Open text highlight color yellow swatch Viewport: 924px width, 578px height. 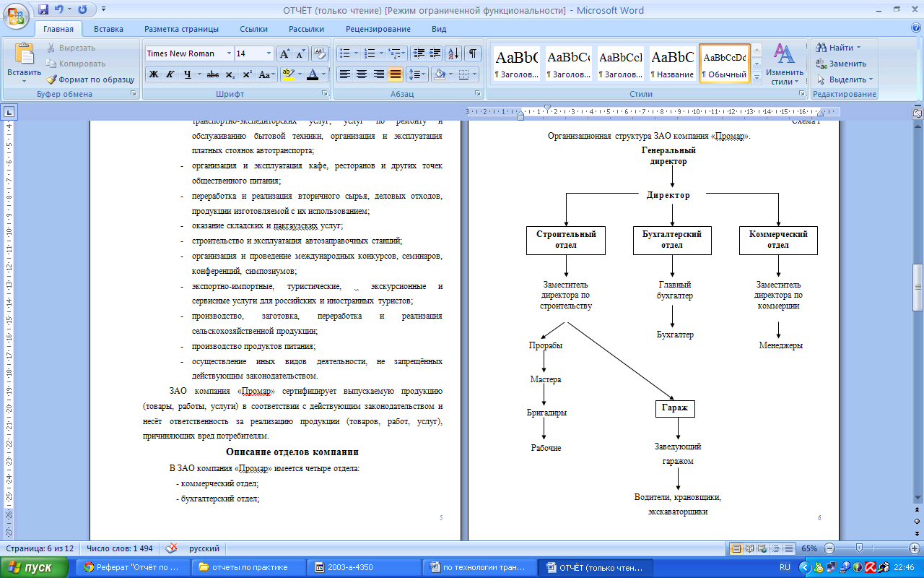point(287,74)
